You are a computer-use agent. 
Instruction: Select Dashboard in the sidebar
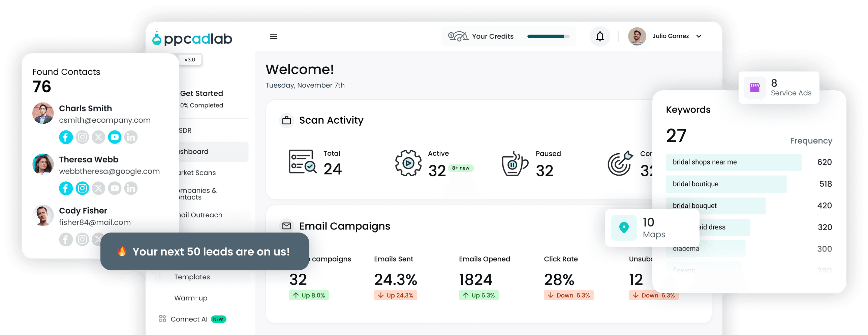(x=214, y=152)
